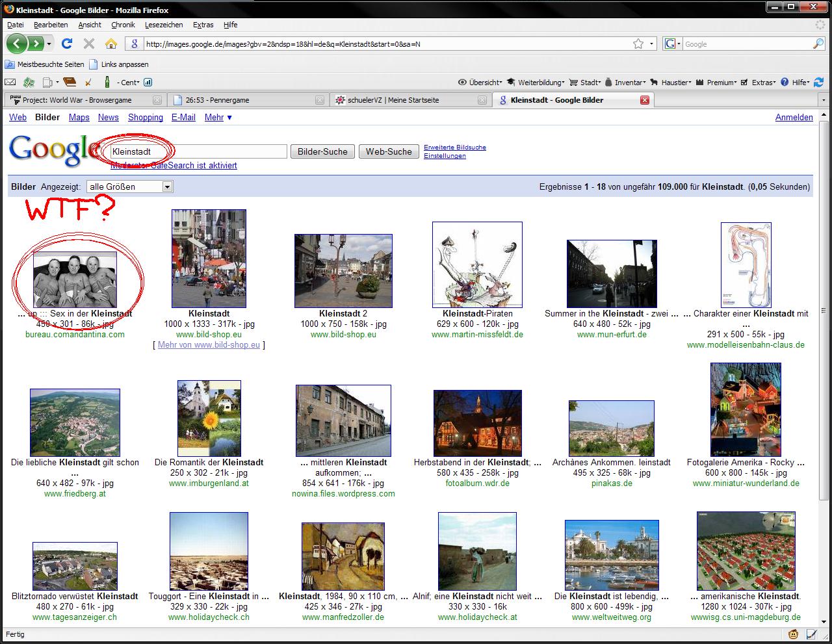Click the smiley icon in the status bar
Image resolution: width=832 pixels, height=644 pixels.
794,634
